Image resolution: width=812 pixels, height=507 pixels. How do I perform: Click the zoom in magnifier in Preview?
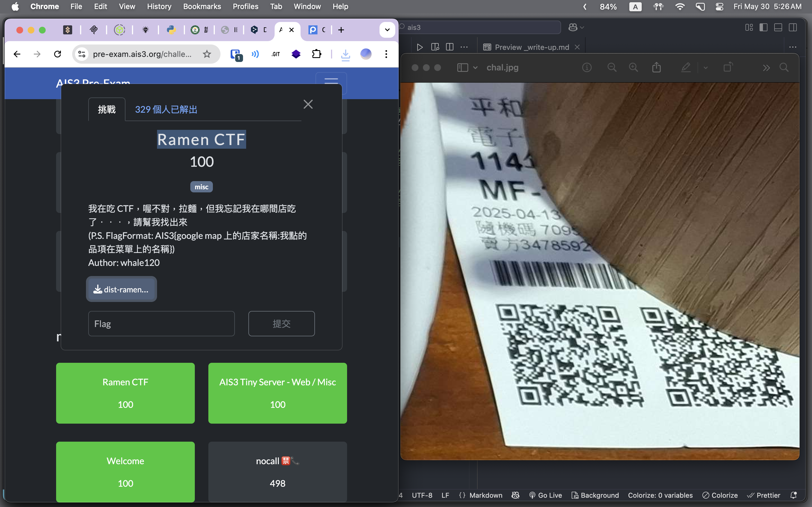click(633, 68)
